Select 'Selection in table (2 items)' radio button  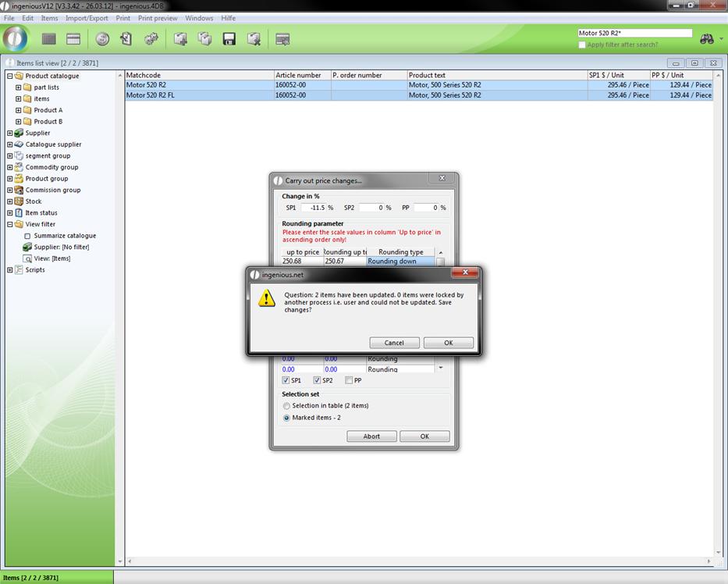pyautogui.click(x=286, y=406)
